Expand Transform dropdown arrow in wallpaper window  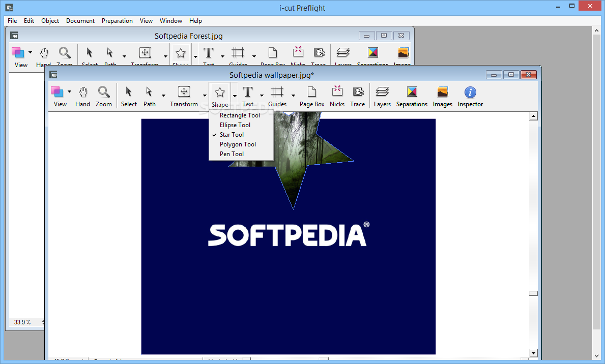point(205,95)
